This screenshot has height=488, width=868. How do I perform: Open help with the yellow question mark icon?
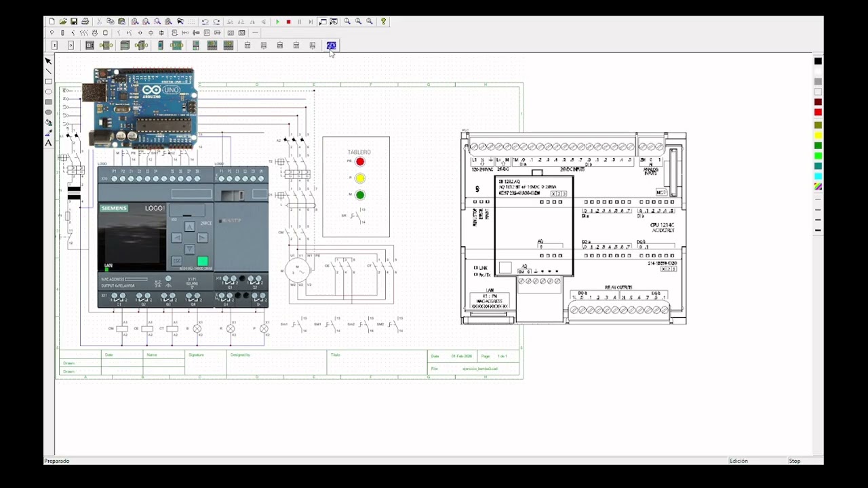[x=383, y=22]
